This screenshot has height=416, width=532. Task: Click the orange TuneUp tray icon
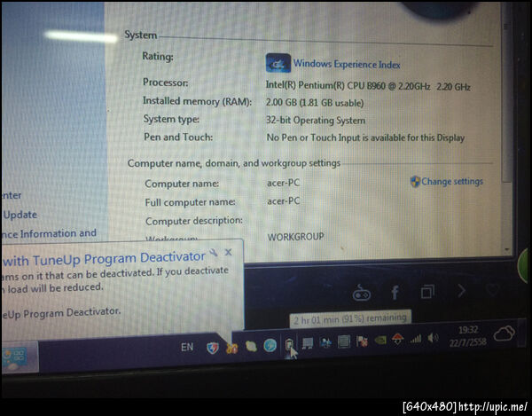pyautogui.click(x=231, y=348)
